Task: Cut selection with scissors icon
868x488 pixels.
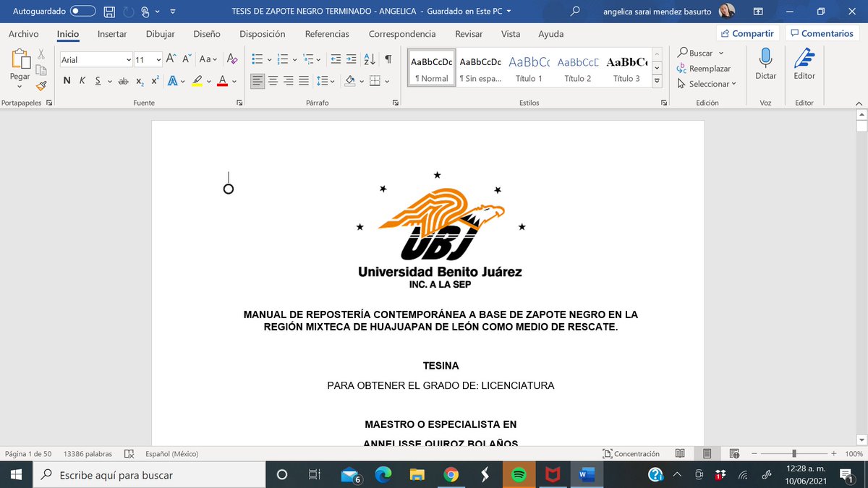Action: point(41,53)
